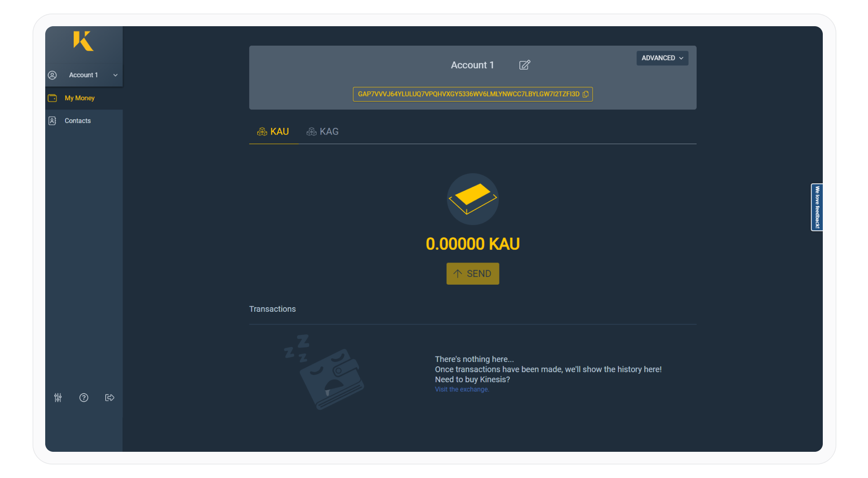Click the Contacts address book icon
Screen dimensions: 868x478
point(52,121)
